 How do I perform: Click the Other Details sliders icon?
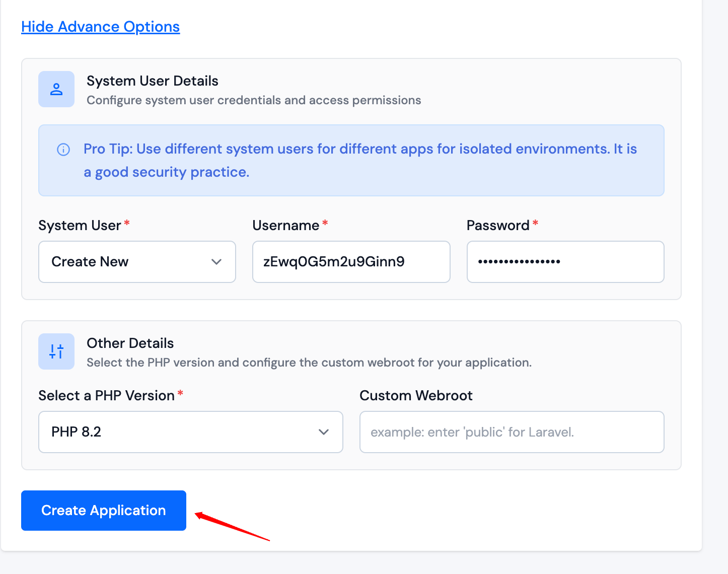[x=56, y=351]
